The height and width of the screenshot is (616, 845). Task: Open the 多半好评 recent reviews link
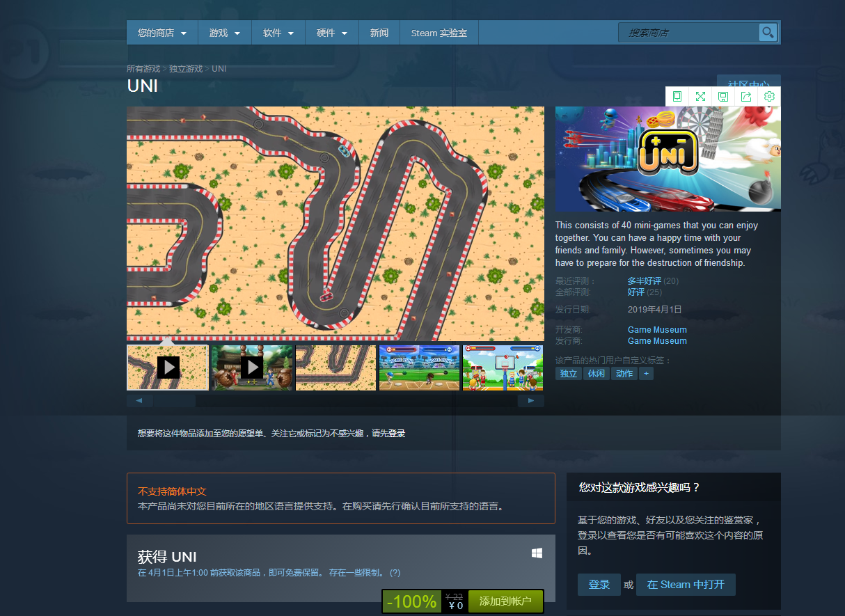pos(645,281)
